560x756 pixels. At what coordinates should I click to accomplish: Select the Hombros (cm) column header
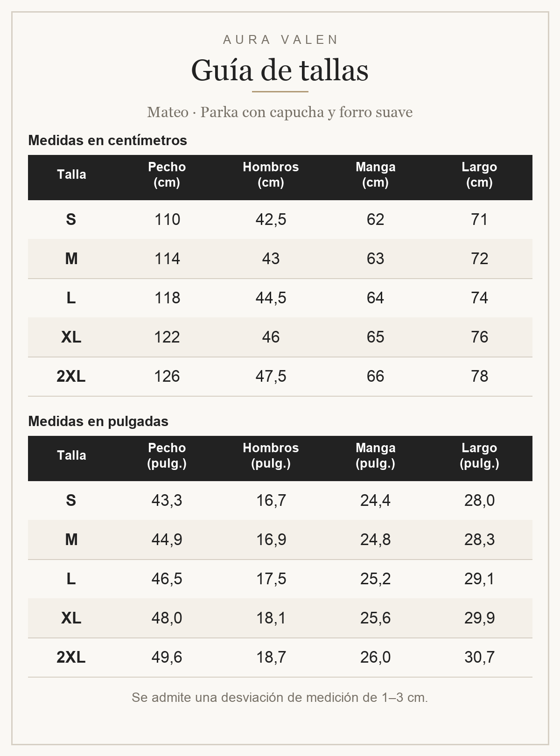tap(271, 175)
